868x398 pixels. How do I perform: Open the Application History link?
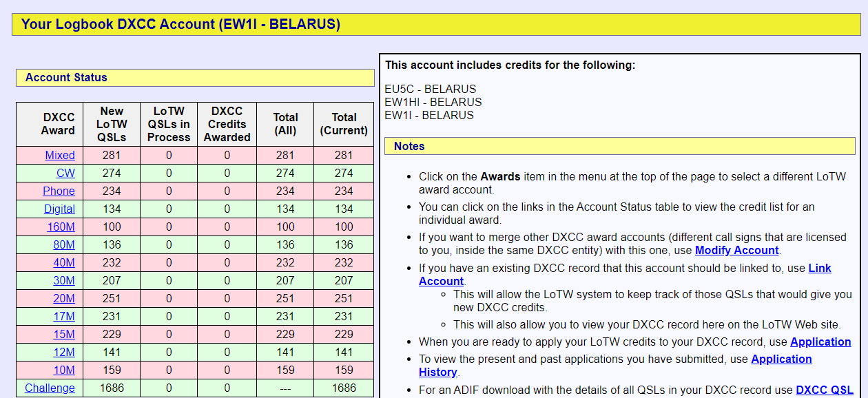click(x=781, y=359)
